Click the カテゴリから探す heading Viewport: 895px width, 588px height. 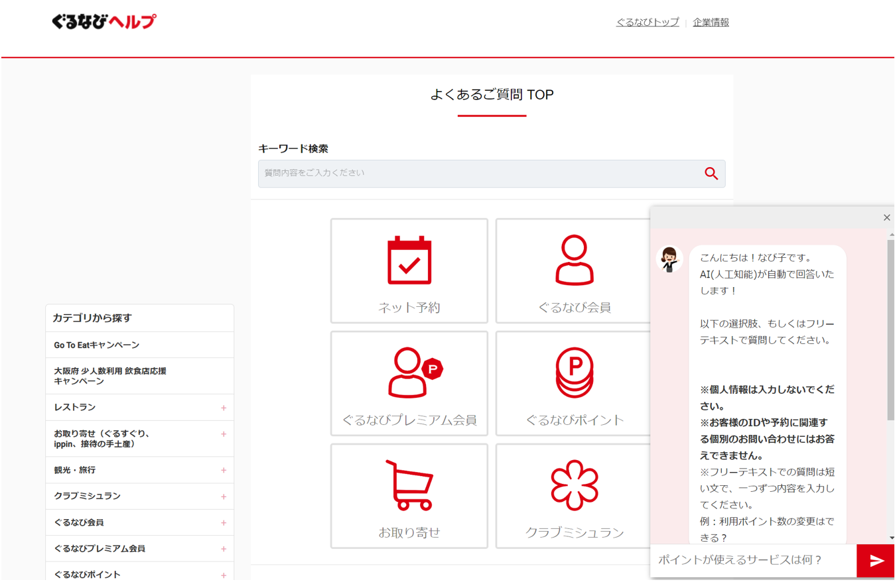pyautogui.click(x=92, y=318)
